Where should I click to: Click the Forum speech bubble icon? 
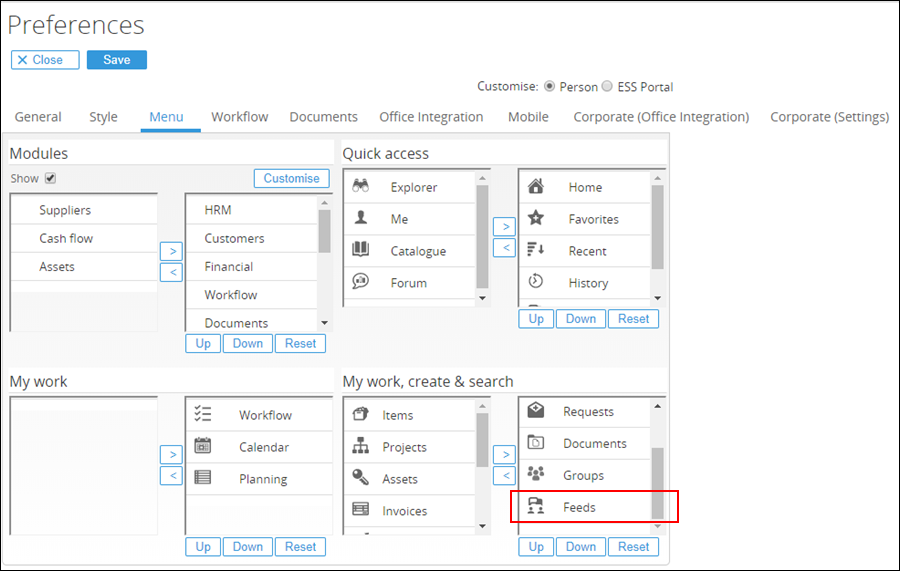coord(360,281)
